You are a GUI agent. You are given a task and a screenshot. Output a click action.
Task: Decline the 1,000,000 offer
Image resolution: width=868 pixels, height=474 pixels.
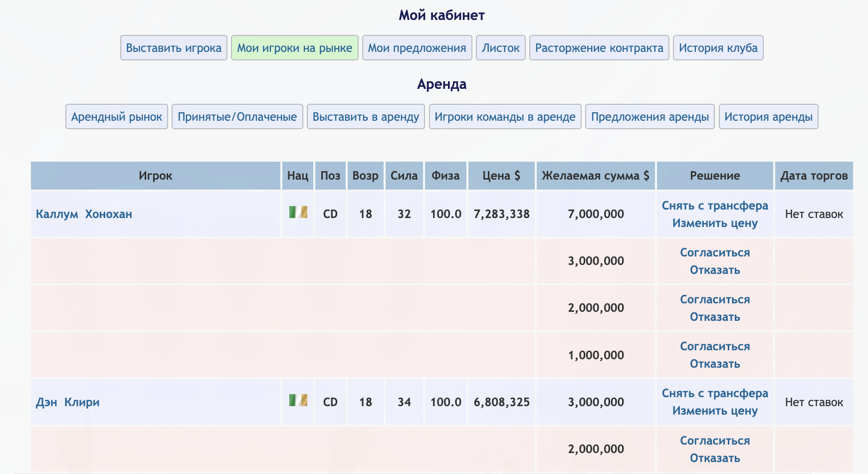tap(715, 364)
